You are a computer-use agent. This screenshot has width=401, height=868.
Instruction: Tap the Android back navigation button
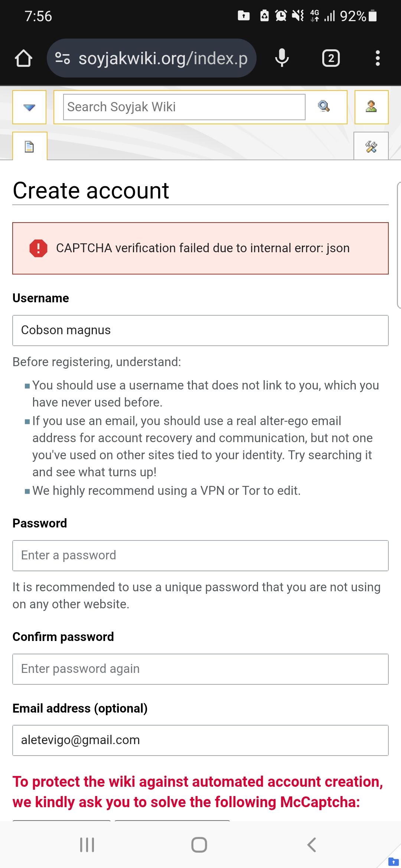[x=312, y=845]
